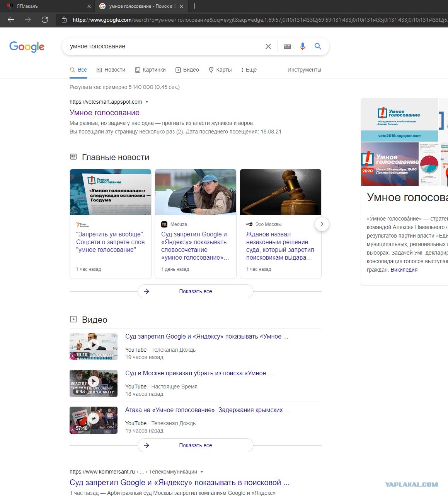Click Показать все under Видео section

[196, 445]
